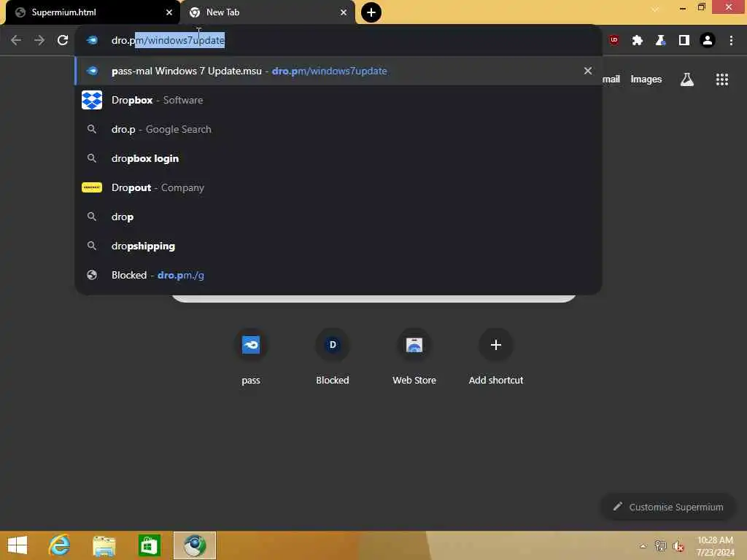The width and height of the screenshot is (747, 560).
Task: Open the Extensions puzzle-piece menu
Action: click(637, 41)
